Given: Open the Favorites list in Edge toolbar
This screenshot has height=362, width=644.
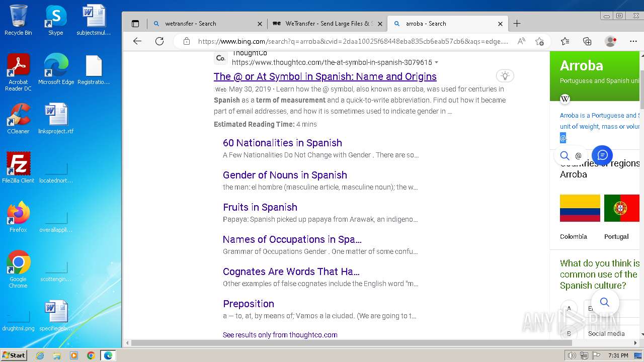Looking at the screenshot, I should click(x=565, y=41).
